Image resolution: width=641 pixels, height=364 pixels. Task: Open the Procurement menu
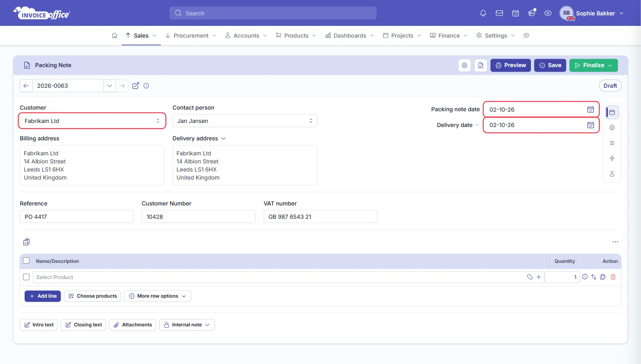(191, 36)
